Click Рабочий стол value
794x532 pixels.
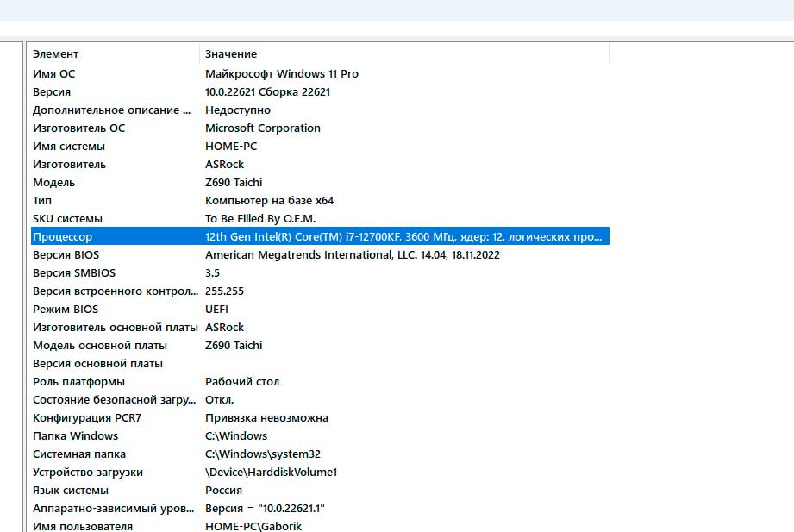(242, 382)
